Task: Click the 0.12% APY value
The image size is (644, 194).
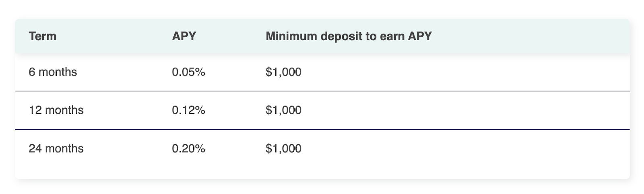Action: coord(188,110)
